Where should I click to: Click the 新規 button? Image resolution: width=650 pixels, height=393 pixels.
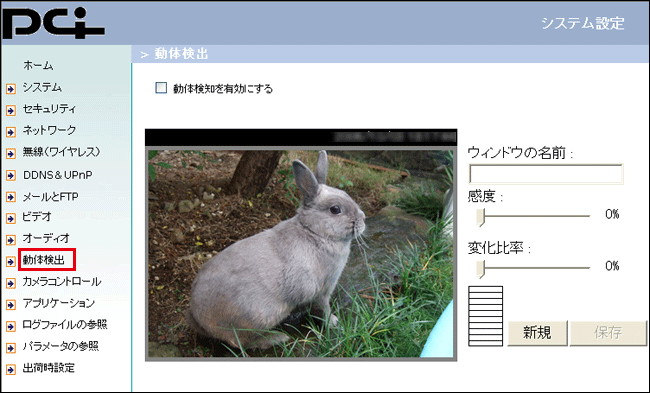537,332
